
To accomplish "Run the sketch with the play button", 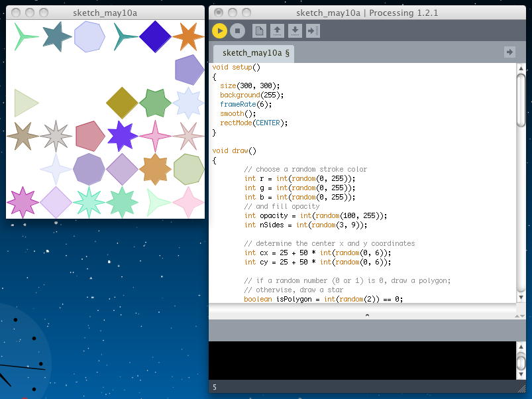I will (220, 30).
